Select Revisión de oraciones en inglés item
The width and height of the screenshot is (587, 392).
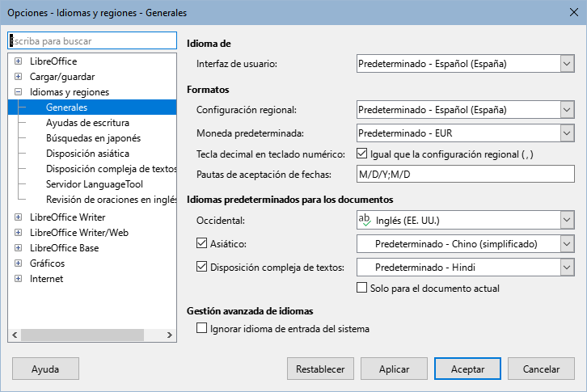click(x=111, y=199)
